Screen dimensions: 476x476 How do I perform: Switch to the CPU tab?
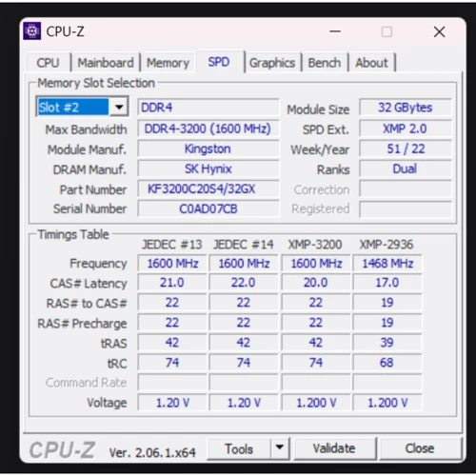[x=48, y=63]
